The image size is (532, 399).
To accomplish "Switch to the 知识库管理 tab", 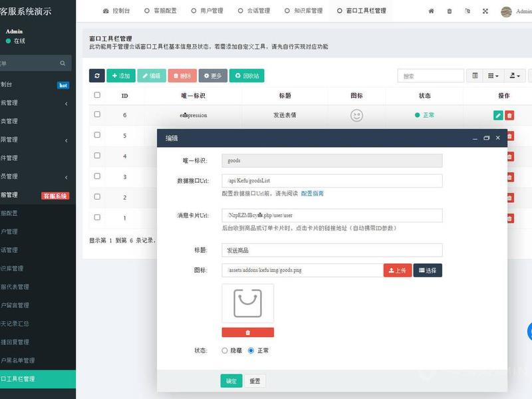I will pos(303,11).
